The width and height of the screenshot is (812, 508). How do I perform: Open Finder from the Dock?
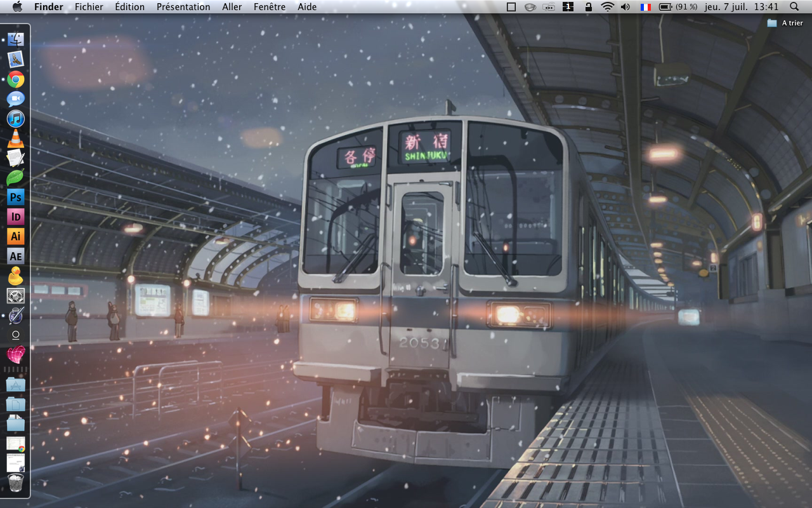pos(15,39)
